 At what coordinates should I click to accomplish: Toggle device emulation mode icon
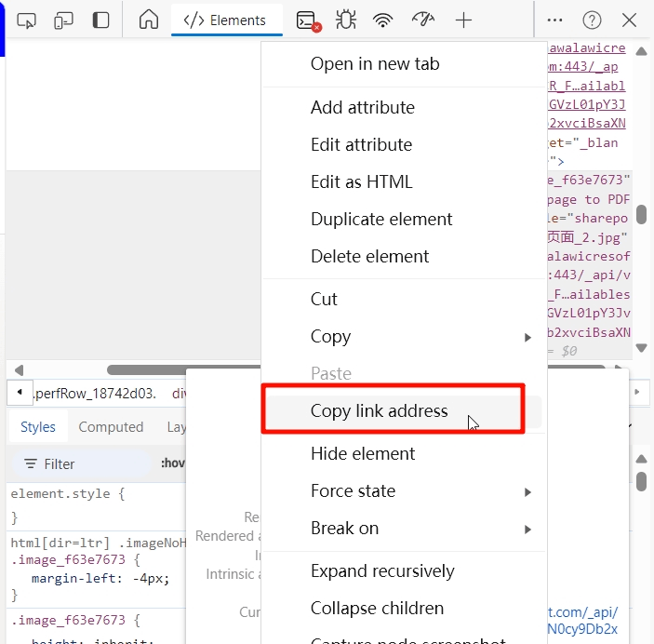tap(63, 20)
